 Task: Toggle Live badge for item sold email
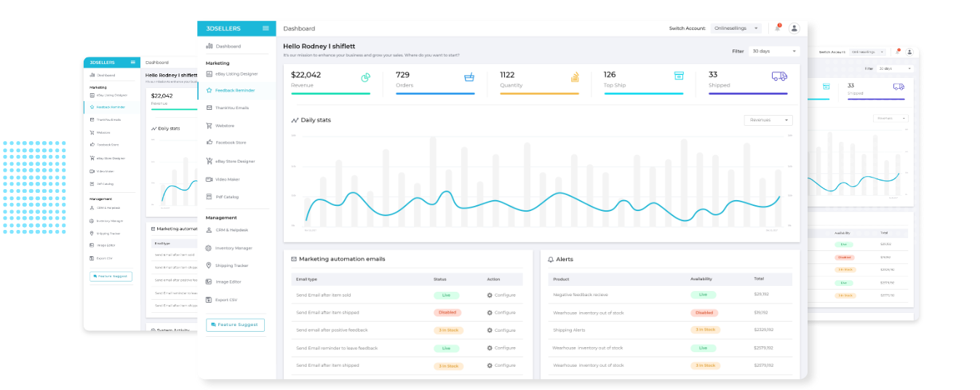446,295
